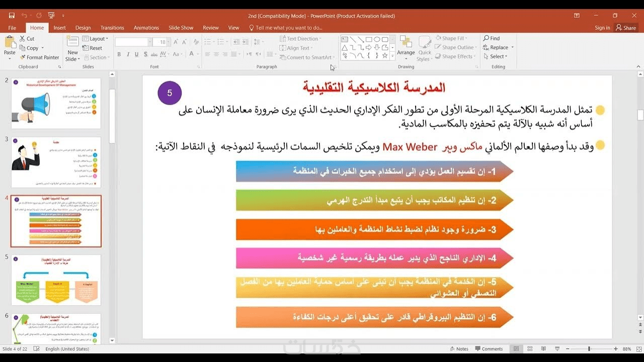The width and height of the screenshot is (644, 362).
Task: Open the font size dropdown
Action: tap(169, 42)
